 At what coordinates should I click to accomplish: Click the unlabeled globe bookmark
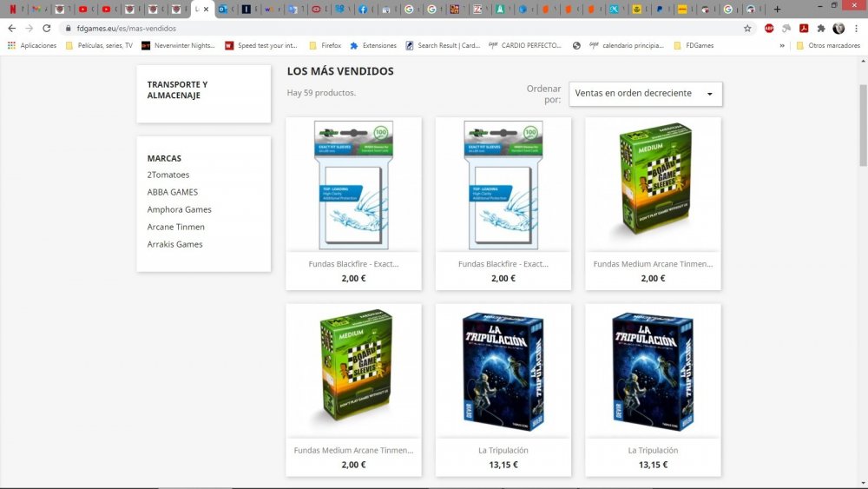(x=576, y=45)
